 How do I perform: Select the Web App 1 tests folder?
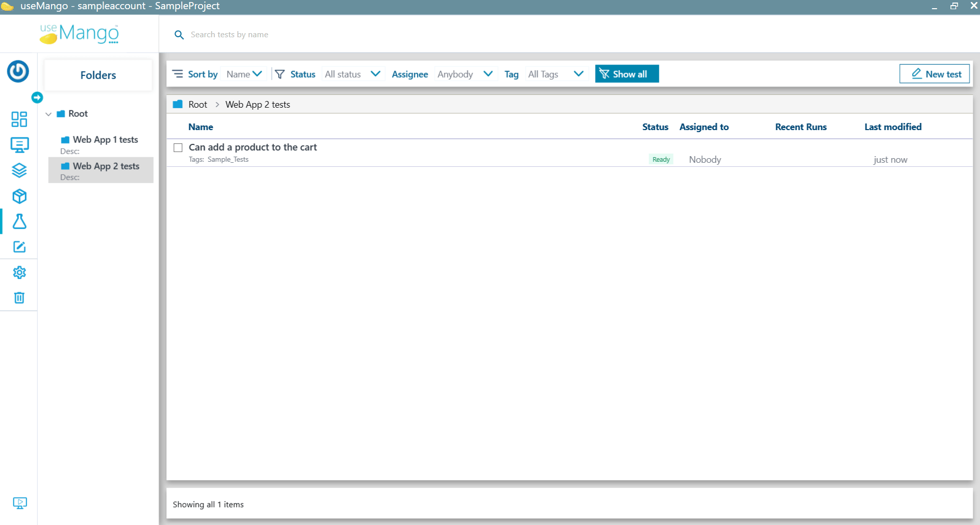point(105,140)
